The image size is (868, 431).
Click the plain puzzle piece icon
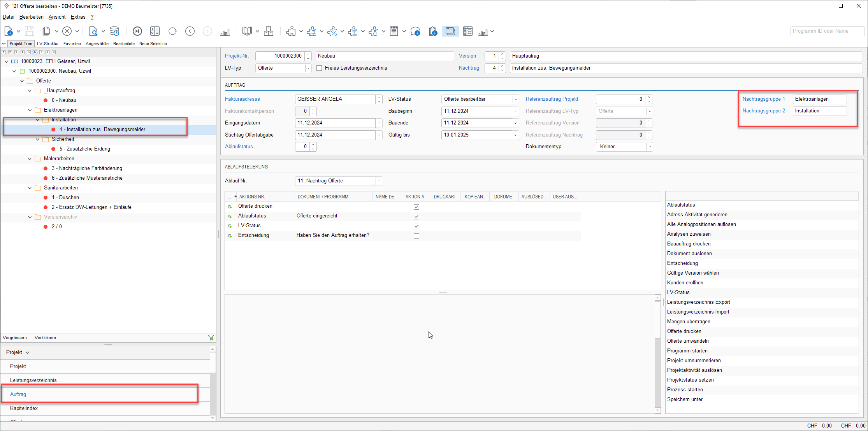click(291, 32)
